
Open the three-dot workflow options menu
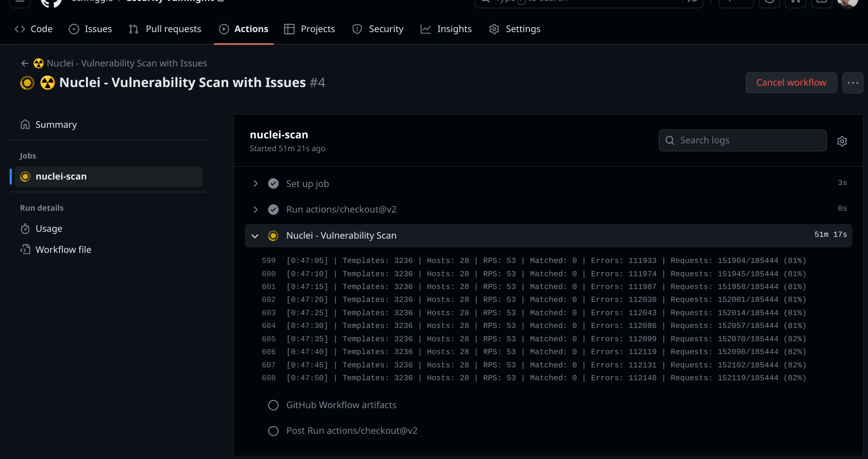point(852,82)
